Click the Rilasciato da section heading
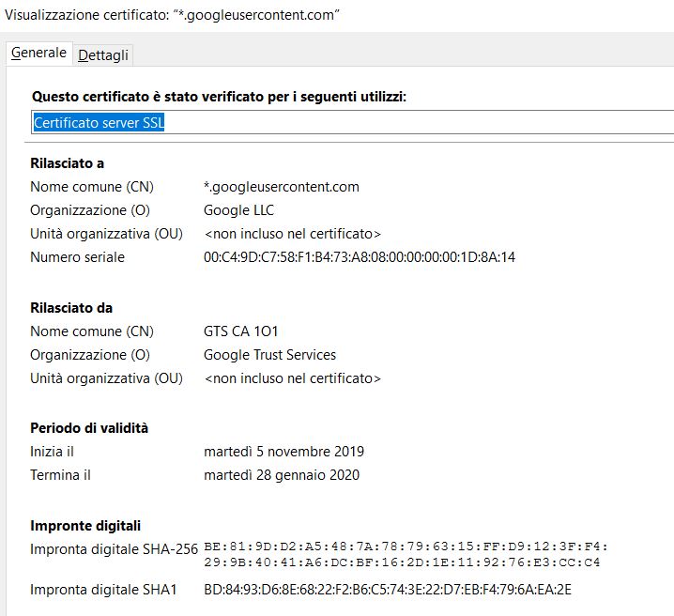 pos(71,308)
